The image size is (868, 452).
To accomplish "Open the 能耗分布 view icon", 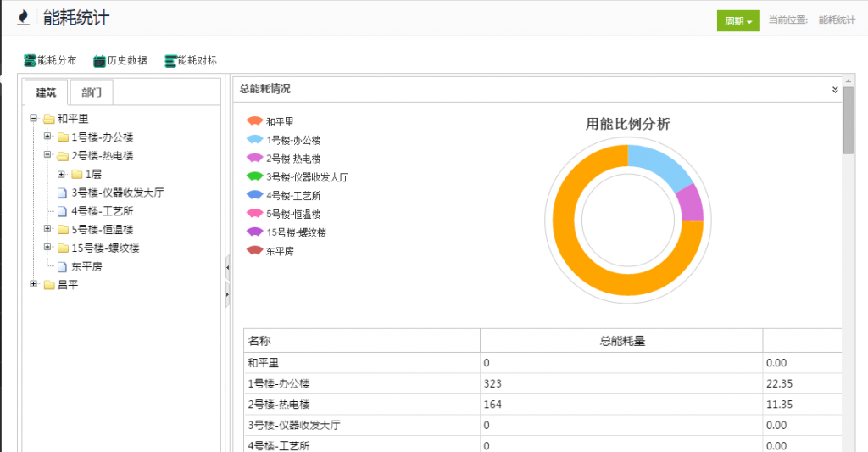I will click(x=30, y=60).
